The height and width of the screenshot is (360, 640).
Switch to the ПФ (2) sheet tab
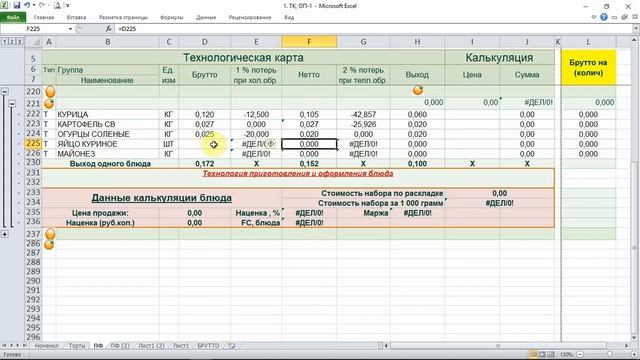click(x=120, y=346)
